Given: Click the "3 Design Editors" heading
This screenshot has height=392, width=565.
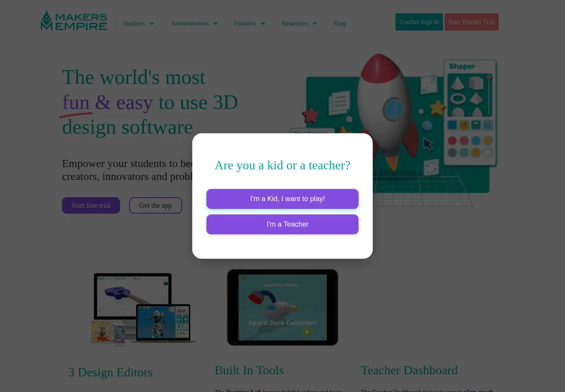Looking at the screenshot, I should click(x=110, y=372).
